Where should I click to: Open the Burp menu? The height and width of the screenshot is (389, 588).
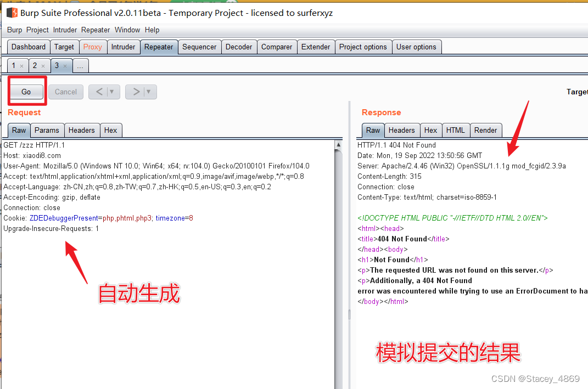point(15,30)
